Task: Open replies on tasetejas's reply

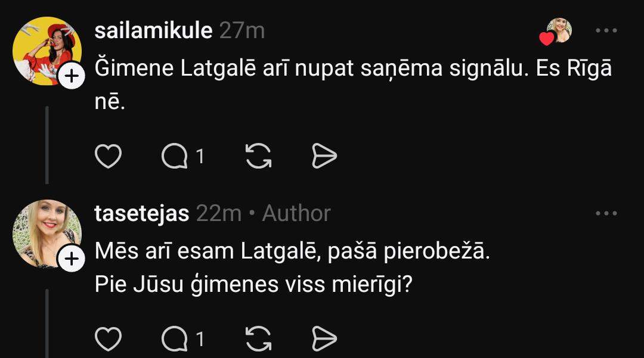Action: 183,339
